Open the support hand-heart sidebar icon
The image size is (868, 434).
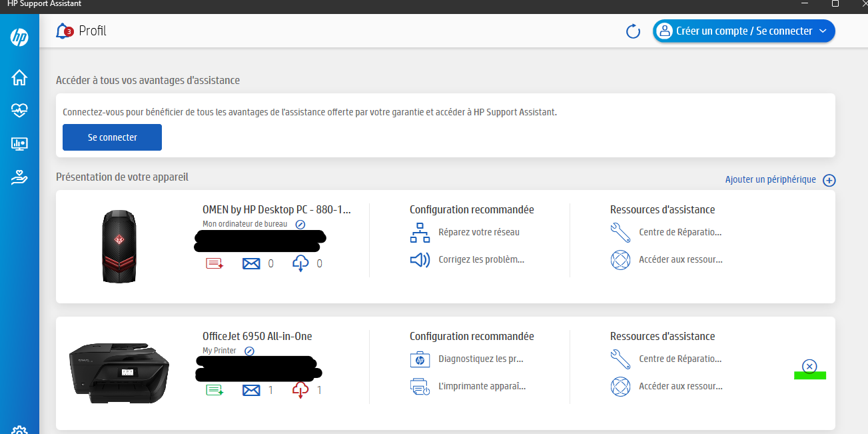[x=19, y=177]
